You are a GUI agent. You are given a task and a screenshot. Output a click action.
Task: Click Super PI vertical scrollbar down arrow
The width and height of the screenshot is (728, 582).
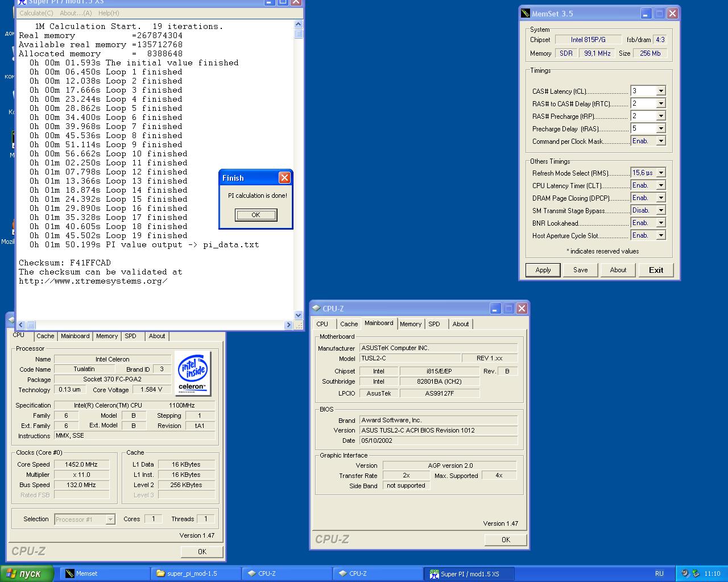[299, 315]
